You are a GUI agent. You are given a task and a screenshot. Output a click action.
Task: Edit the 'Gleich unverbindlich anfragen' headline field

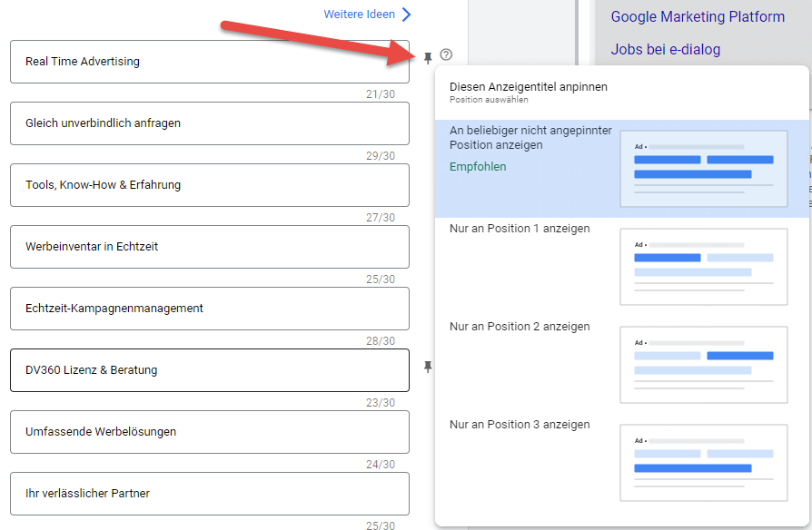209,123
